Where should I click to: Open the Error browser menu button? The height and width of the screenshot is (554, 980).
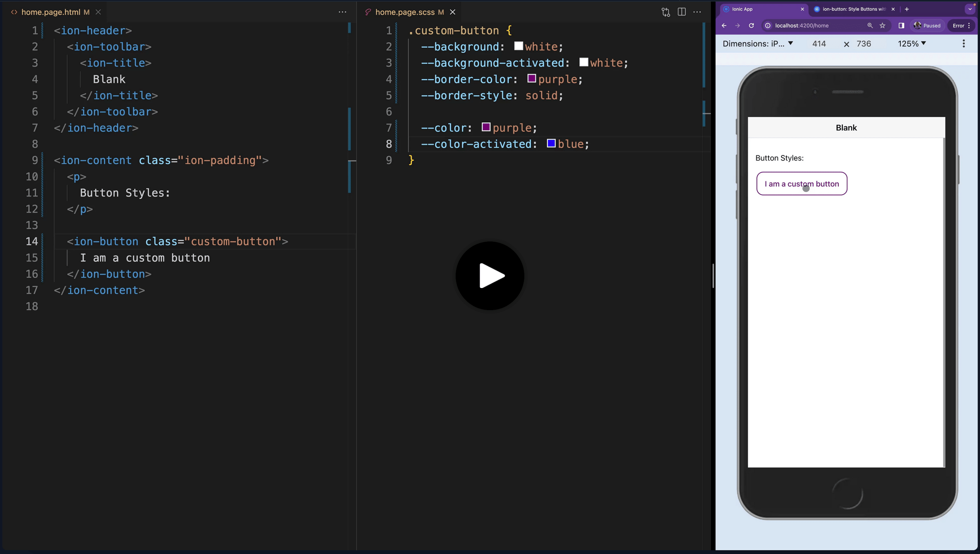pyautogui.click(x=961, y=25)
